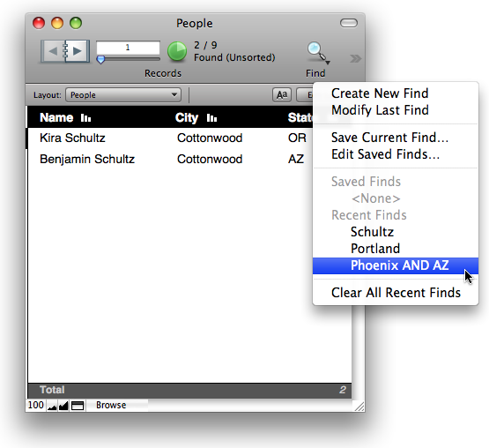
Task: Choose Modify Last Find
Action: click(380, 110)
